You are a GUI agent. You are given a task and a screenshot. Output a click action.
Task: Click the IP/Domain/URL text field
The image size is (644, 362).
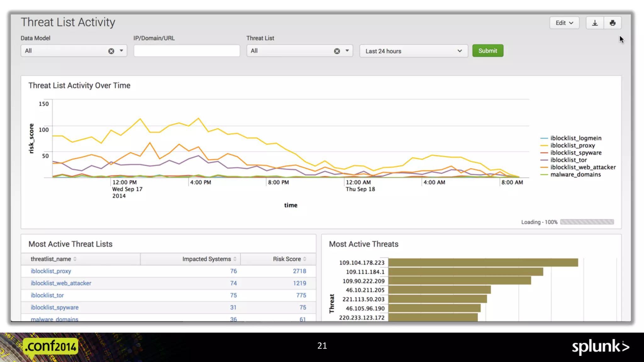coord(187,51)
